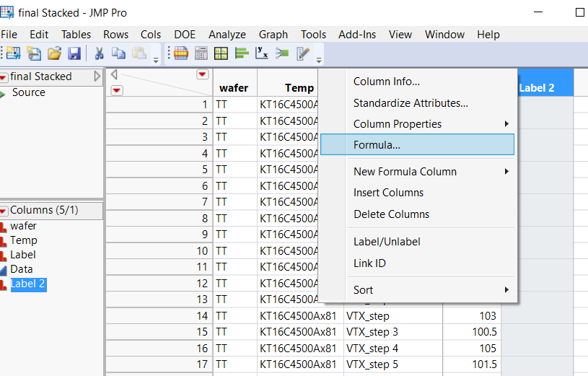Open the Analyze menu
Screen dimensions: 588x376
coord(227,35)
